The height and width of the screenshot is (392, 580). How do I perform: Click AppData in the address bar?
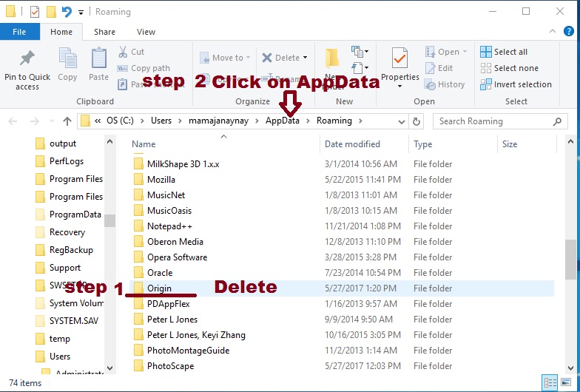pos(283,121)
